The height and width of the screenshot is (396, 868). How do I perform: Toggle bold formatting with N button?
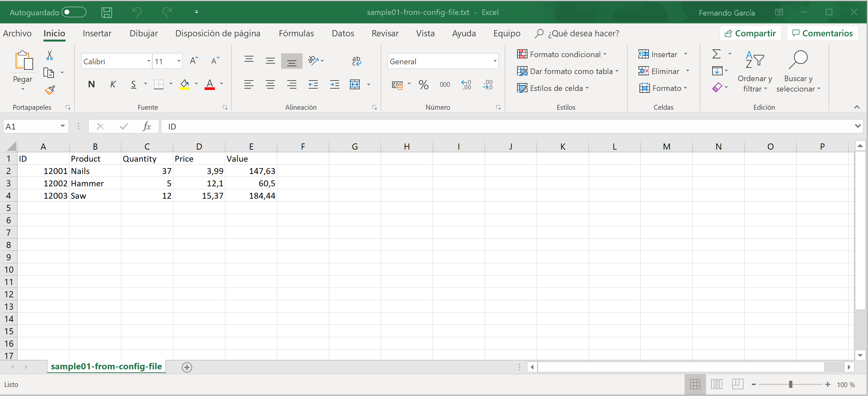tap(91, 84)
